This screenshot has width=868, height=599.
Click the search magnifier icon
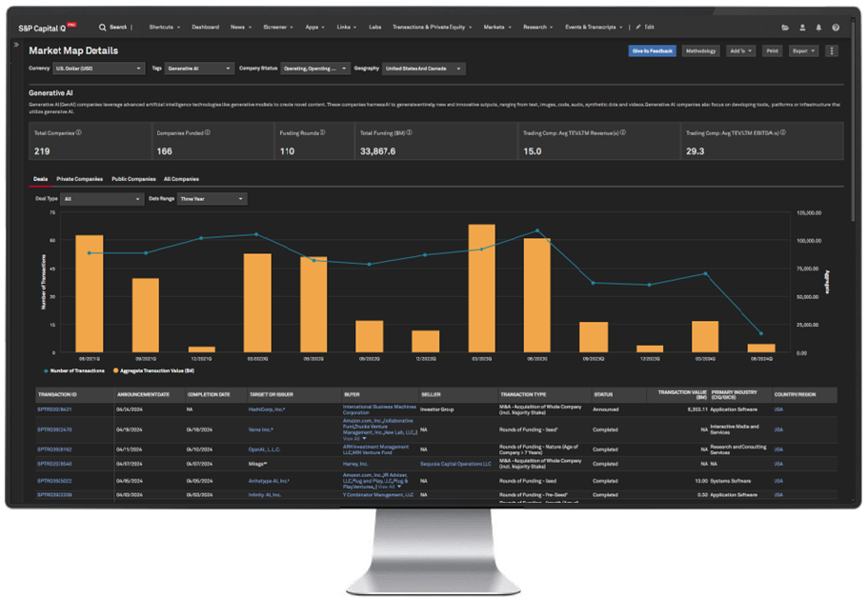[x=103, y=28]
